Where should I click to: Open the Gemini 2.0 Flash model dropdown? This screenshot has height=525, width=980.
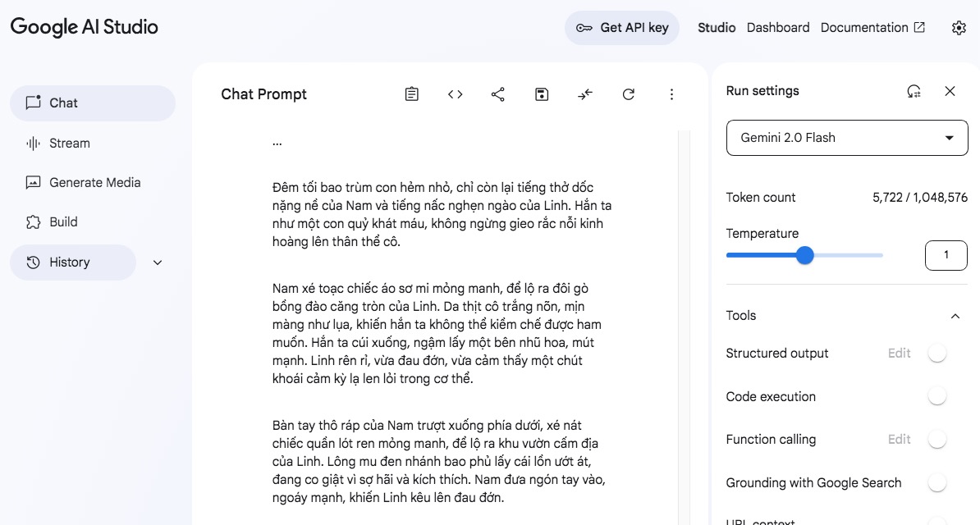(x=847, y=138)
